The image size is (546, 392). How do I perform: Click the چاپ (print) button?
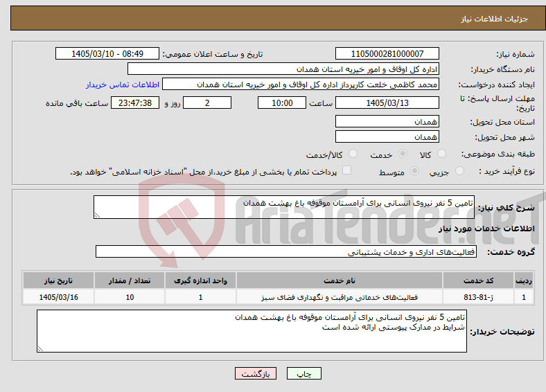click(x=303, y=373)
